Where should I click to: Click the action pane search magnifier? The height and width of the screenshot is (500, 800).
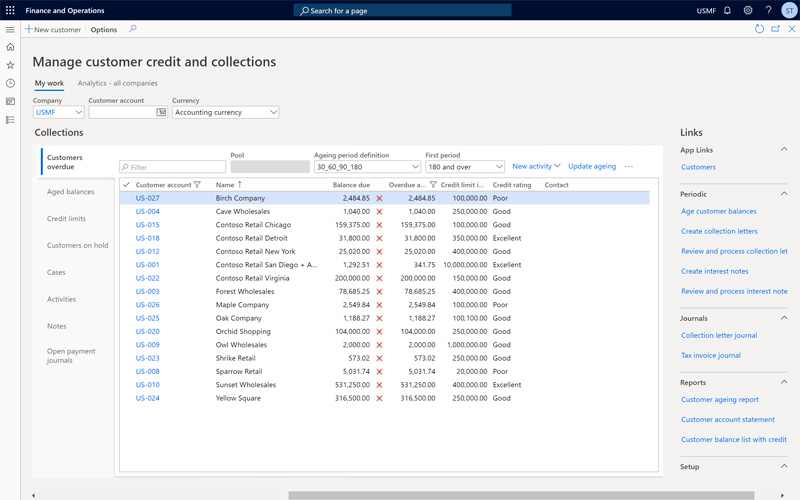point(133,29)
